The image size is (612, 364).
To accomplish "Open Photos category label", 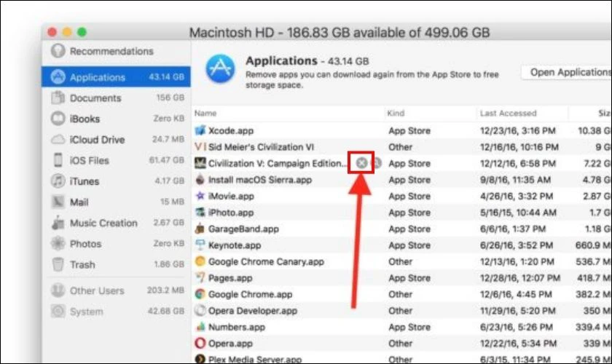I will coord(85,244).
